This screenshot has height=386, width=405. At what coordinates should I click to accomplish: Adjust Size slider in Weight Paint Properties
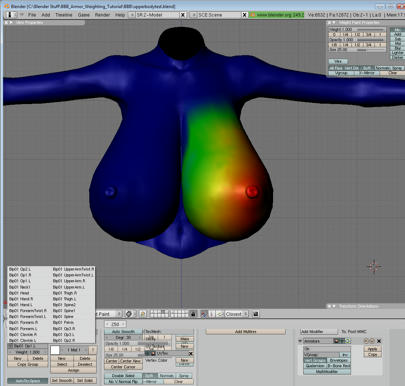tap(357, 50)
